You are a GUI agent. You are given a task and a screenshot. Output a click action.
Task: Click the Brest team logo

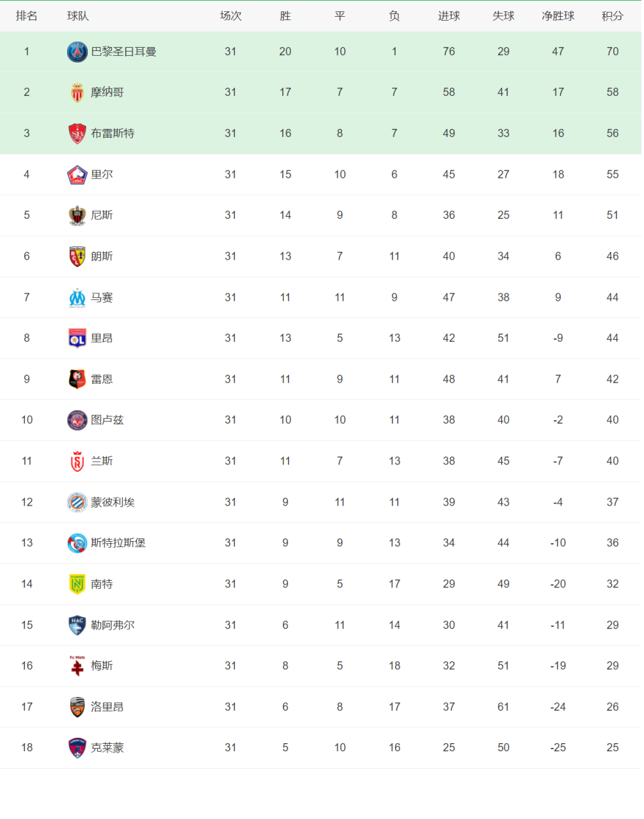[x=77, y=134]
